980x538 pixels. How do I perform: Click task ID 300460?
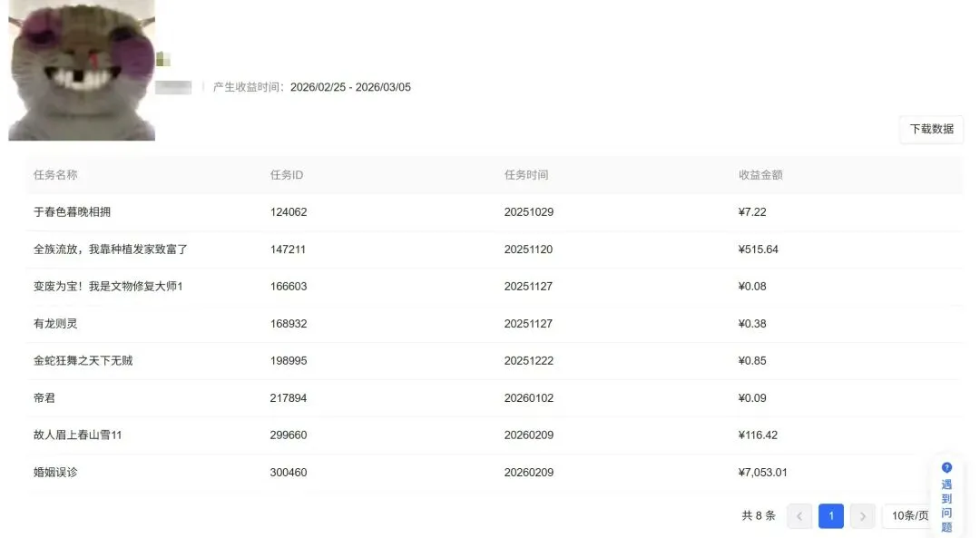pyautogui.click(x=289, y=473)
